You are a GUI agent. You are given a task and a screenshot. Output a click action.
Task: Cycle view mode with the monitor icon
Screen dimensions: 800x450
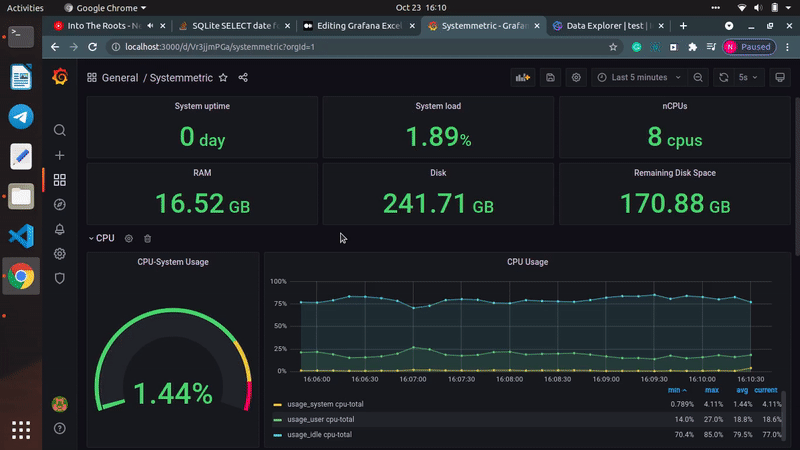point(779,77)
